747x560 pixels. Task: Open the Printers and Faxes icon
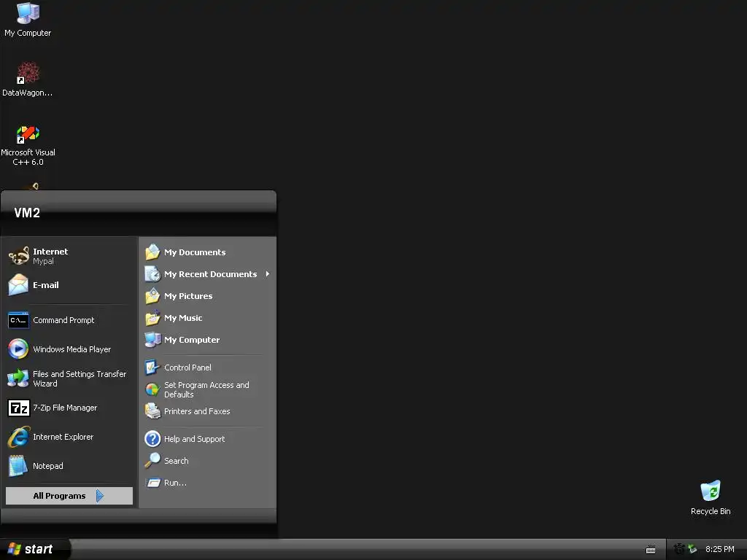[x=152, y=411]
